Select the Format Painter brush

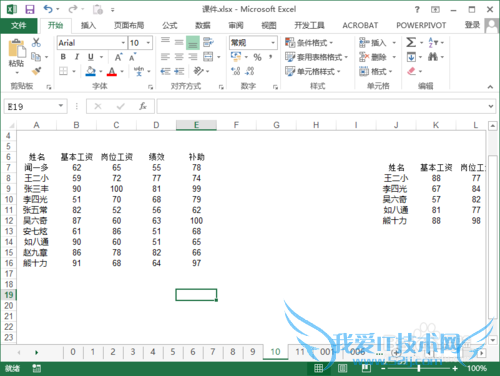[x=36, y=71]
